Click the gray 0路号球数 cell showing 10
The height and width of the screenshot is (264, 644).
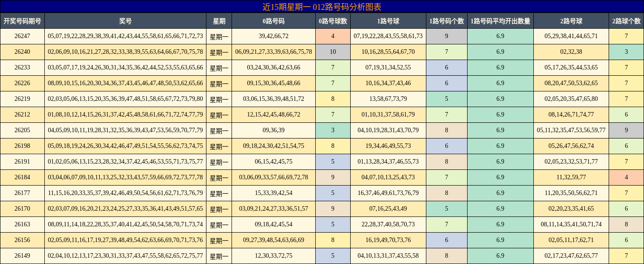coord(333,52)
